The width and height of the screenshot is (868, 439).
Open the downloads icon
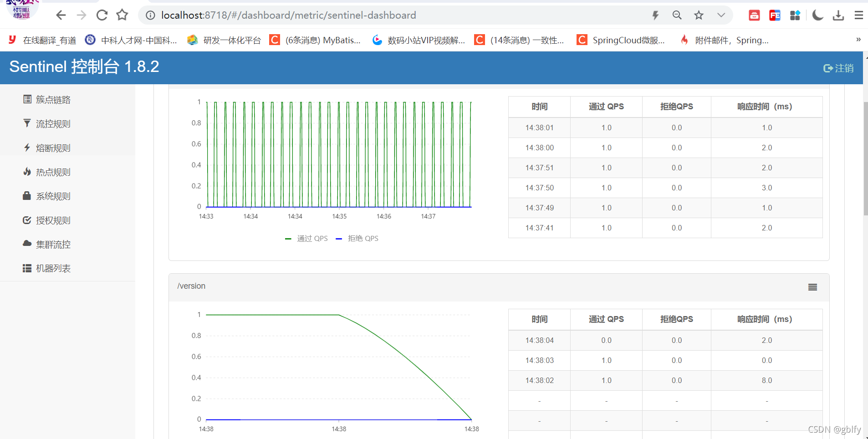838,15
